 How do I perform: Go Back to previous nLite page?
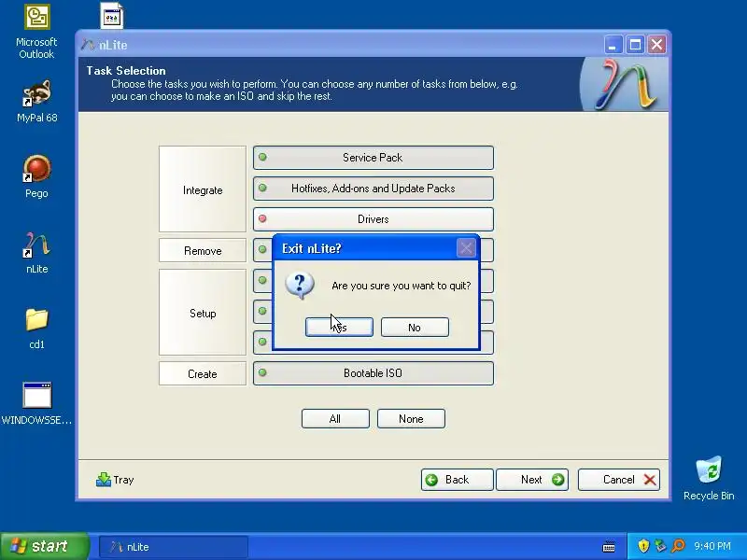pos(457,480)
